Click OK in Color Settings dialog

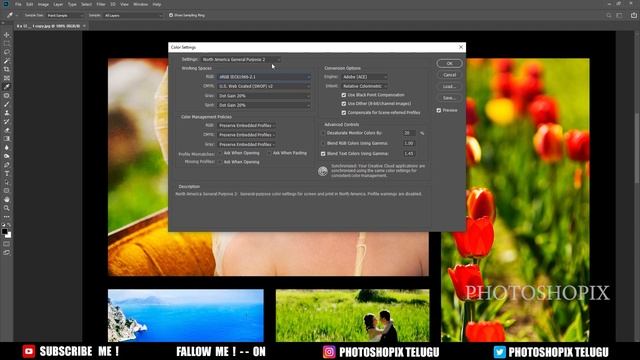tap(449, 63)
